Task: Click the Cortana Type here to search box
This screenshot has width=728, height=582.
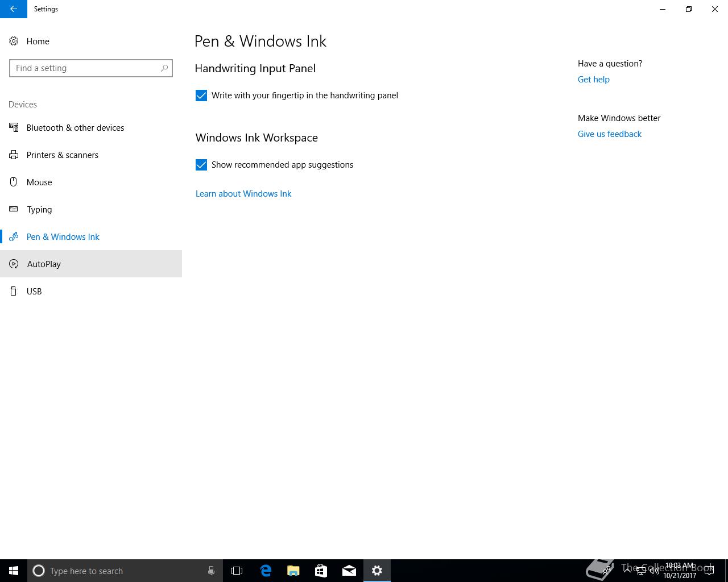Action: click(125, 571)
